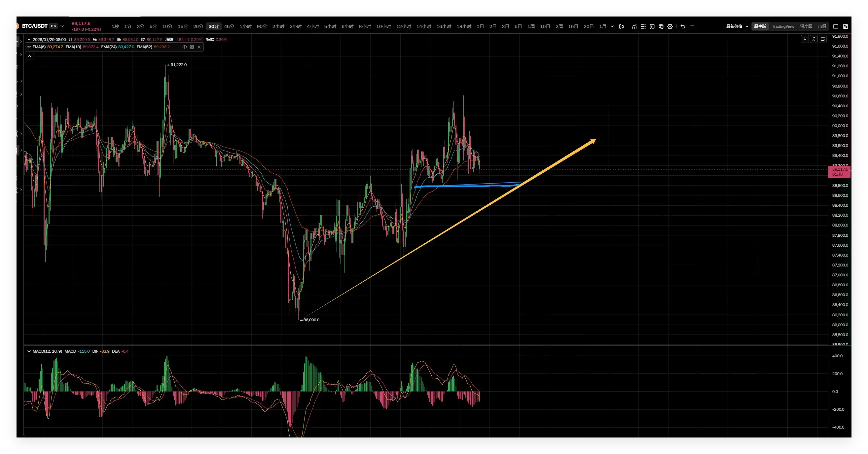Switch to the 深度图 depth chart tab
The image size is (868, 454).
point(806,26)
